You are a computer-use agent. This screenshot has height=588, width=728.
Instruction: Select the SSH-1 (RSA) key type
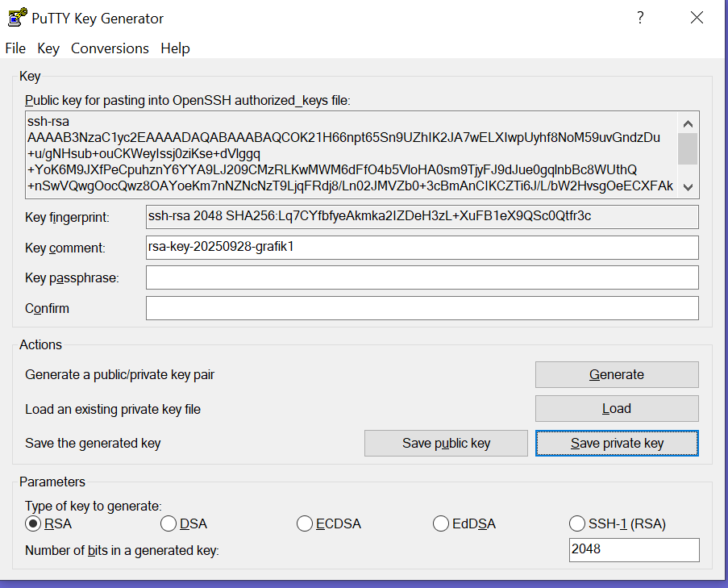577,524
